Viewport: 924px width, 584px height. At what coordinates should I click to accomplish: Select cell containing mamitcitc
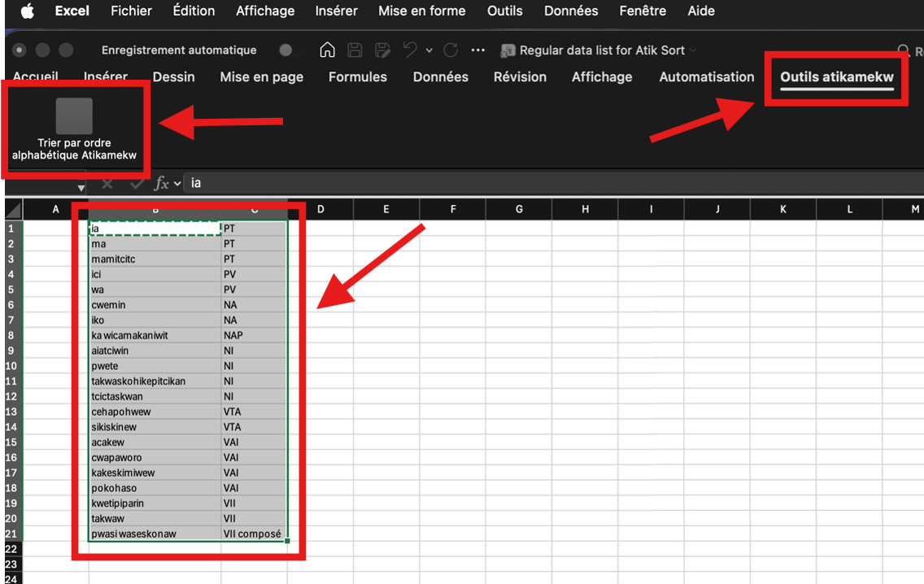(x=155, y=259)
